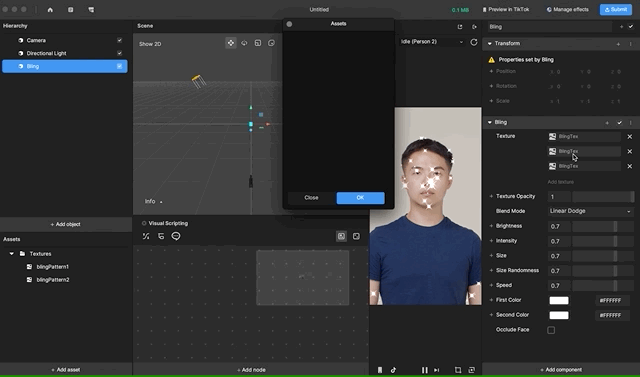This screenshot has height=377, width=640.
Task: Click the fit-to-view icon in Visual Scripting
Action: coord(356,236)
